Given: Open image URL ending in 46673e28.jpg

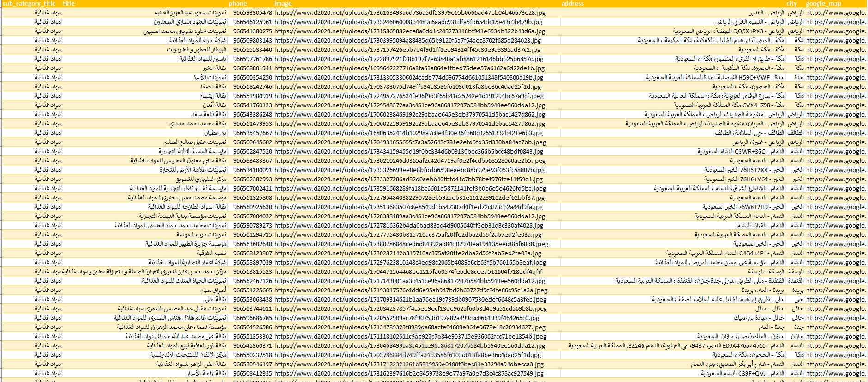Looking at the screenshot, I should click(x=410, y=12).
